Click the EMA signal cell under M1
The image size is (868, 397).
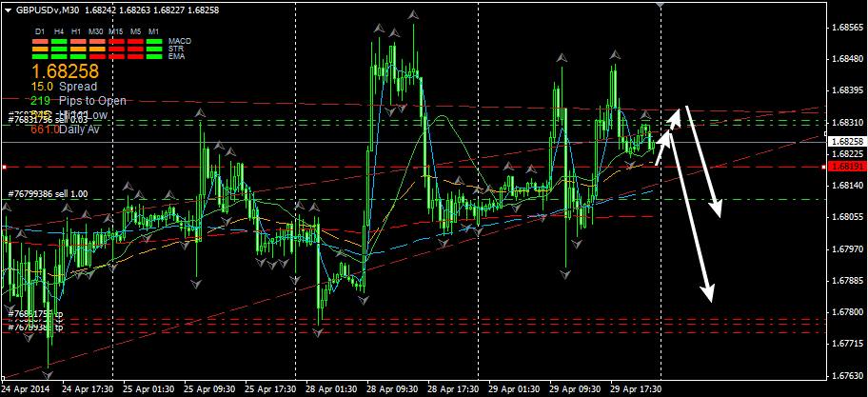point(154,56)
